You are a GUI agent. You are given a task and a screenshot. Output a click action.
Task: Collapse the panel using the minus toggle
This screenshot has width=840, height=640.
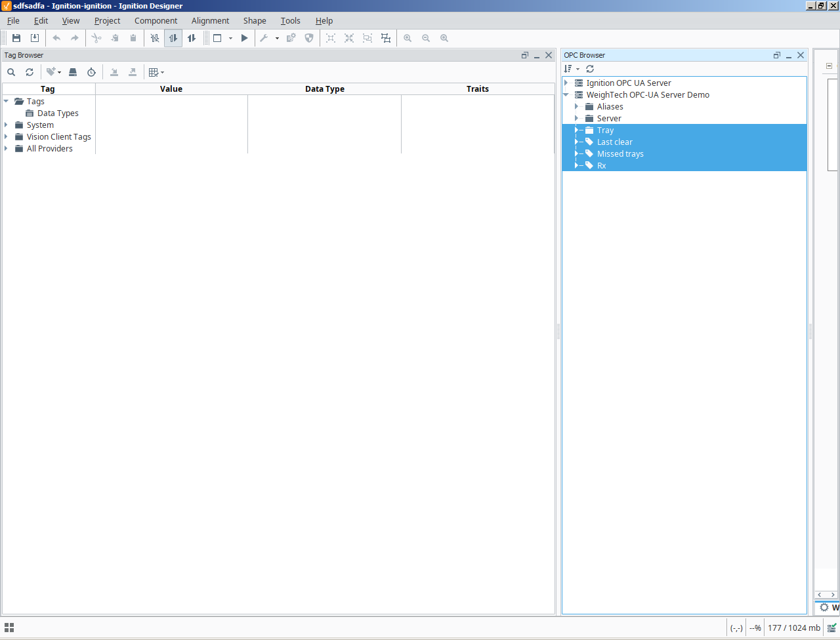[828, 66]
